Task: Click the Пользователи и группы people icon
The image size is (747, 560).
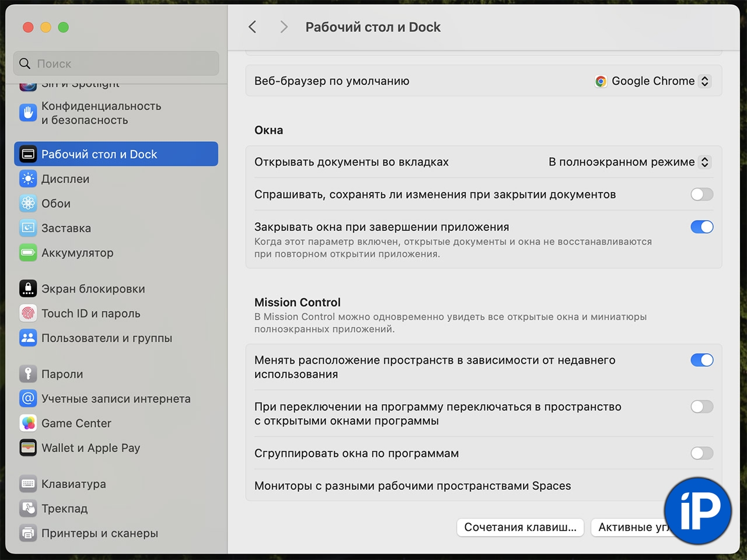Action: (28, 338)
